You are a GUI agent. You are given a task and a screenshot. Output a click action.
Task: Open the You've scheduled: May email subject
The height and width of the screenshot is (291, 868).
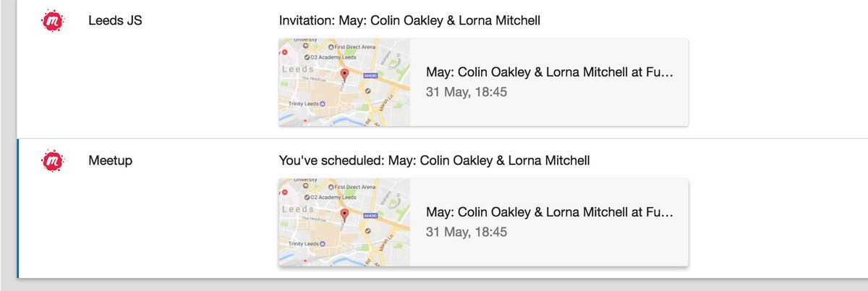tap(434, 161)
